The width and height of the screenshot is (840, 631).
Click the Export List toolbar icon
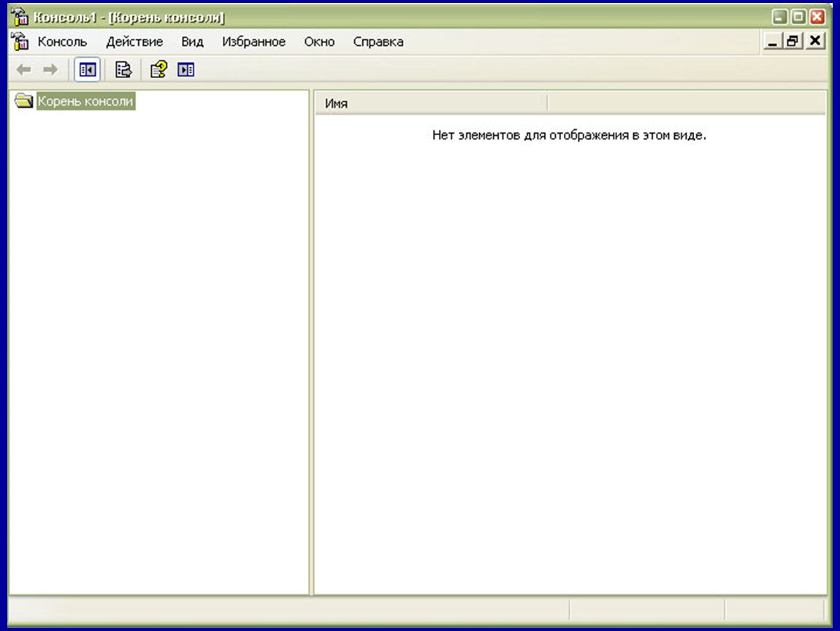[123, 69]
